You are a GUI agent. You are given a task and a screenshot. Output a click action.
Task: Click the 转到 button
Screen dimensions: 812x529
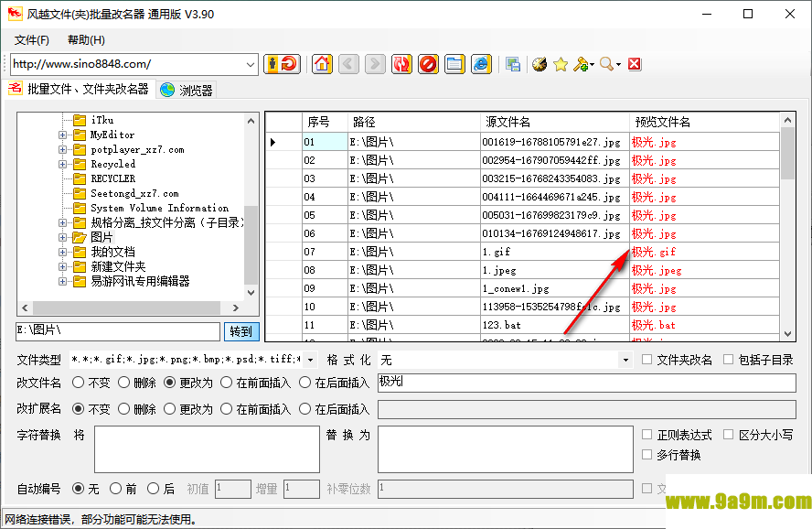[x=241, y=331]
